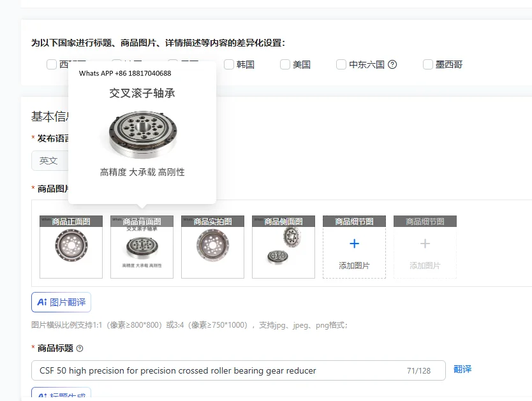
Task: Check the 中东六国 checkbox
Action: click(x=341, y=64)
